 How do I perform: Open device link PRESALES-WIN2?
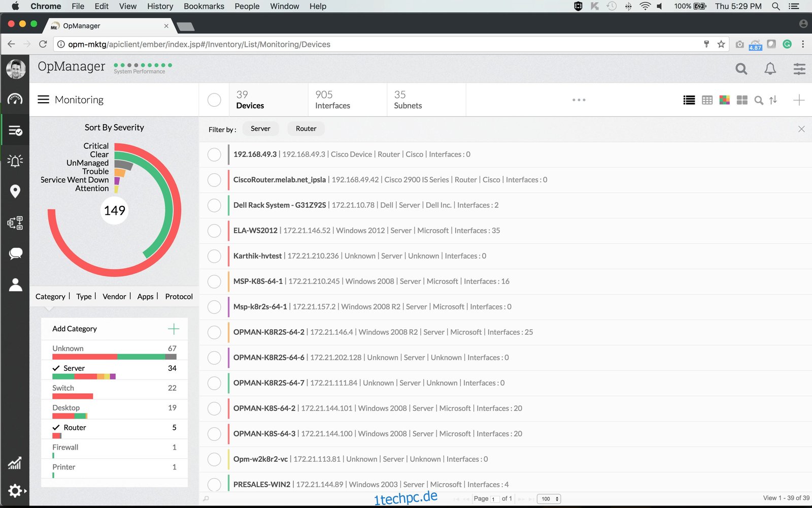tap(262, 485)
